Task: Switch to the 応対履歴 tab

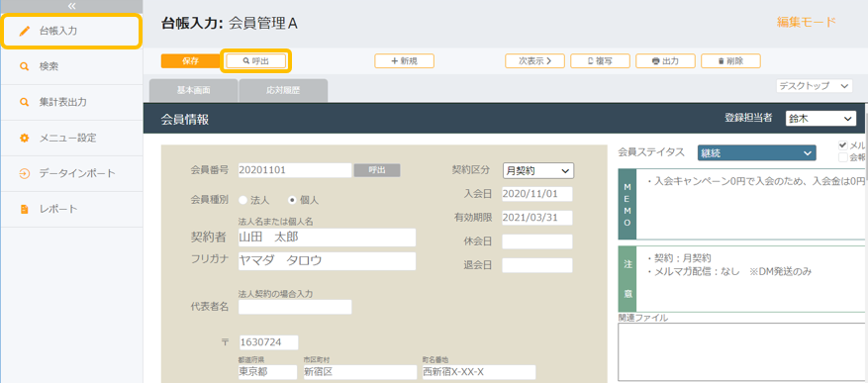Action: click(283, 91)
